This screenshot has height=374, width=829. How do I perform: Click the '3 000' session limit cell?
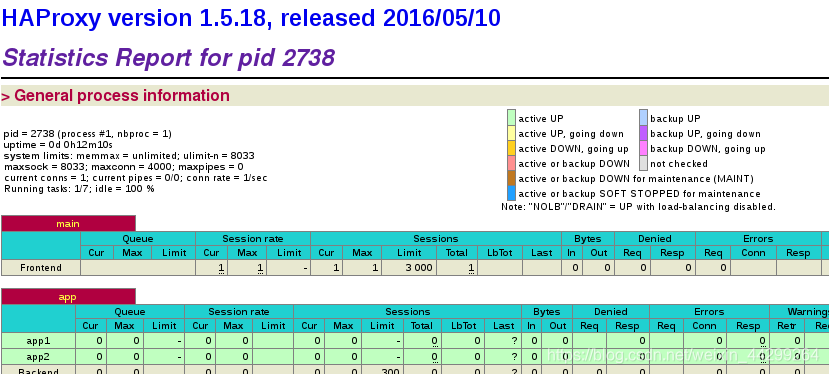click(409, 268)
